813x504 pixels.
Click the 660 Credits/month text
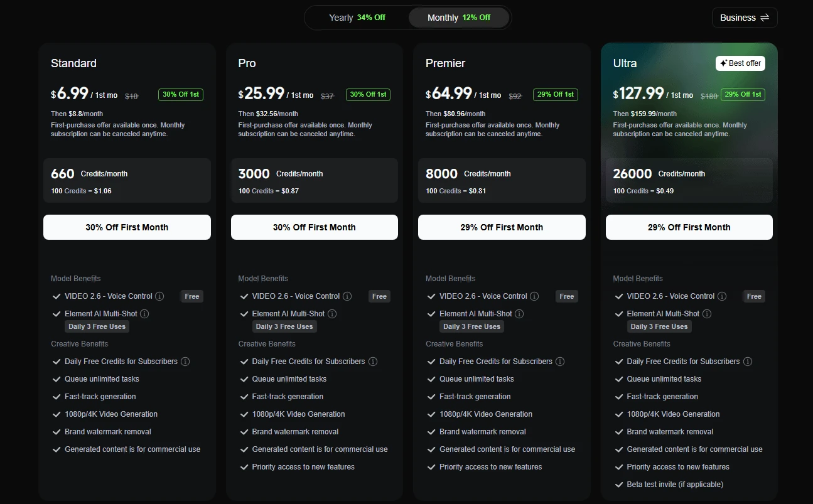(89, 174)
